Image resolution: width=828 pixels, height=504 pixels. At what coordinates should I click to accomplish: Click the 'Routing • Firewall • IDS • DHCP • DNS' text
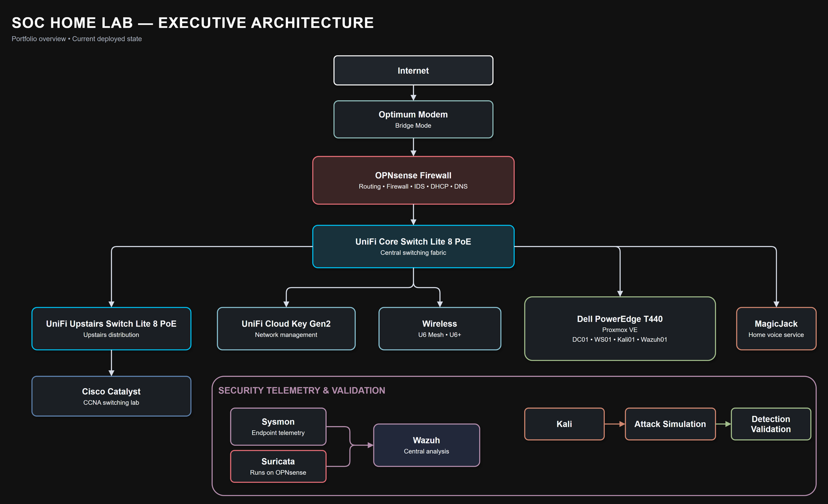point(413,186)
